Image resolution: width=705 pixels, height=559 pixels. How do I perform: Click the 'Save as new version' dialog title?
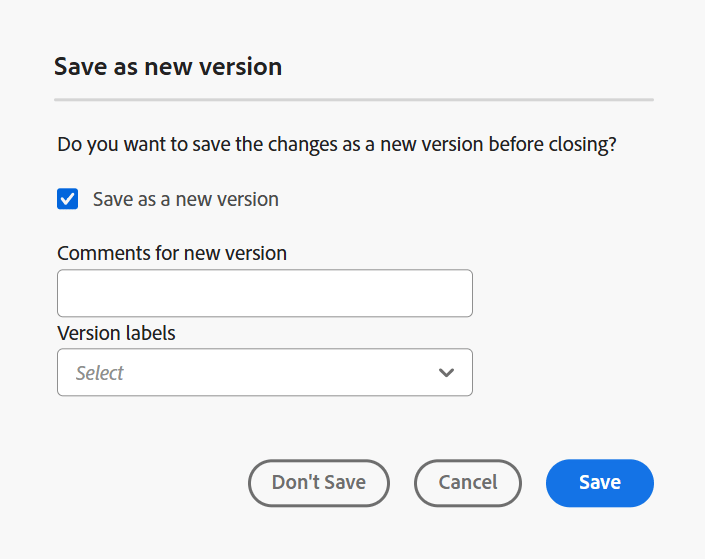tap(168, 67)
